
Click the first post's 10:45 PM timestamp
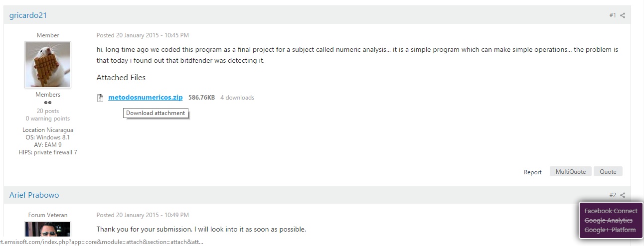(143, 35)
